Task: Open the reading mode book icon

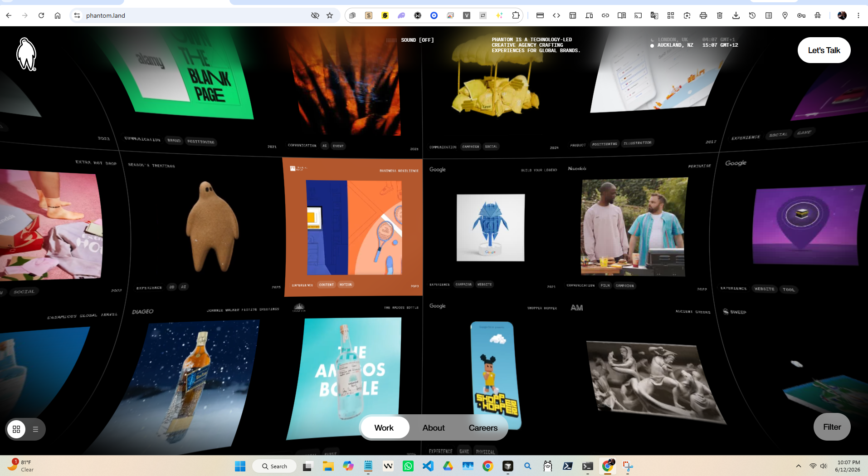Action: [x=622, y=15]
